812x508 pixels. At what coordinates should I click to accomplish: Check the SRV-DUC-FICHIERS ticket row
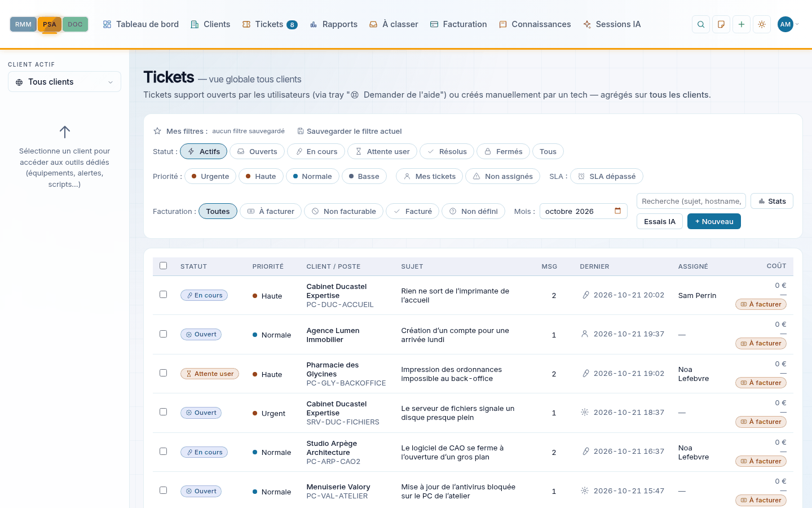(164, 412)
